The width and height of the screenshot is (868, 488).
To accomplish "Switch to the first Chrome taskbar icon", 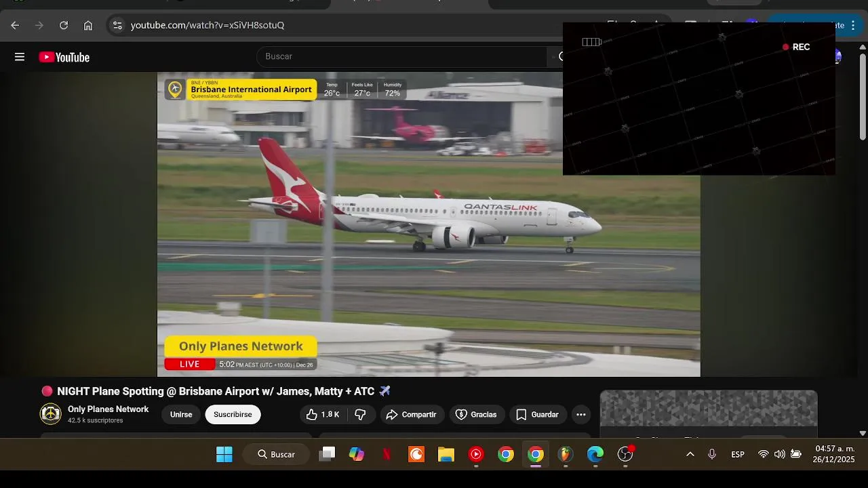I will 506,454.
